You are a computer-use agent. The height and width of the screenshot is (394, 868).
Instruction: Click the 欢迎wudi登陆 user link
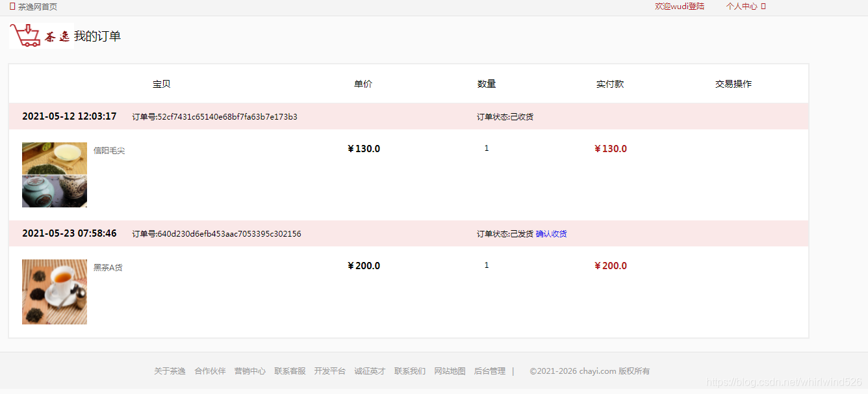680,7
